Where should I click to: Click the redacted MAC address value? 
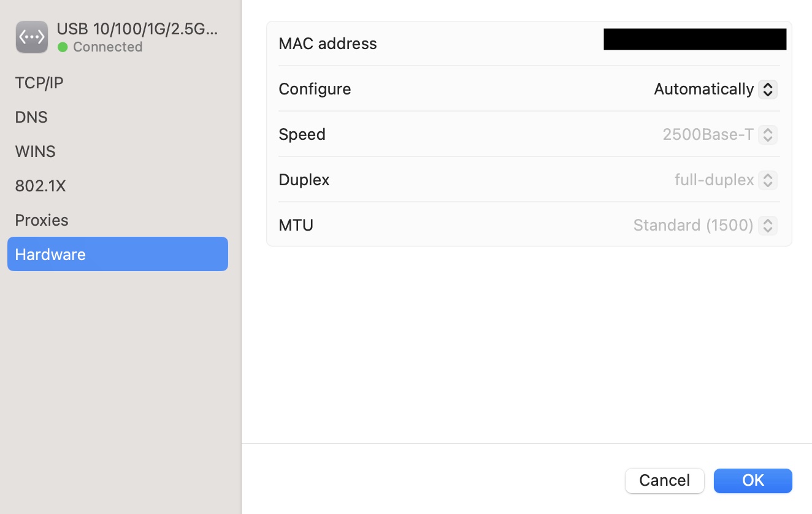coord(694,39)
